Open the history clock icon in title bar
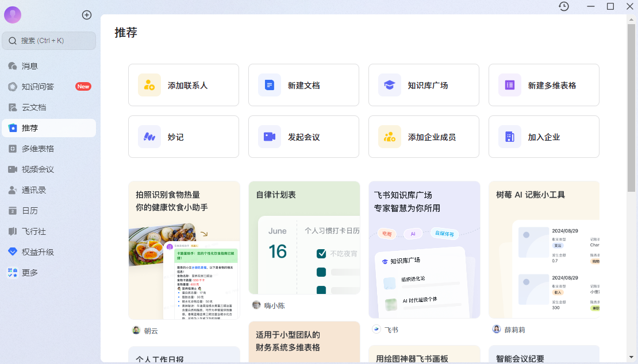The height and width of the screenshot is (364, 638). point(564,6)
